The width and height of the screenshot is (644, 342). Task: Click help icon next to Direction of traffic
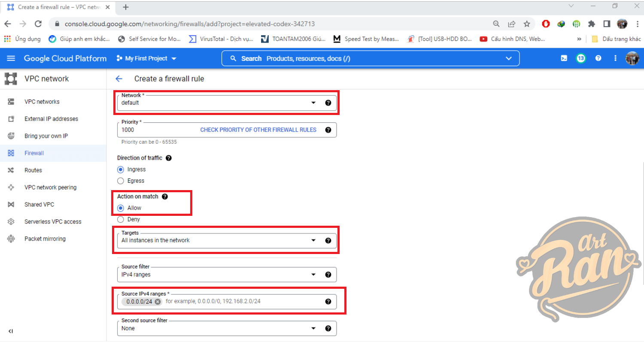click(x=169, y=158)
